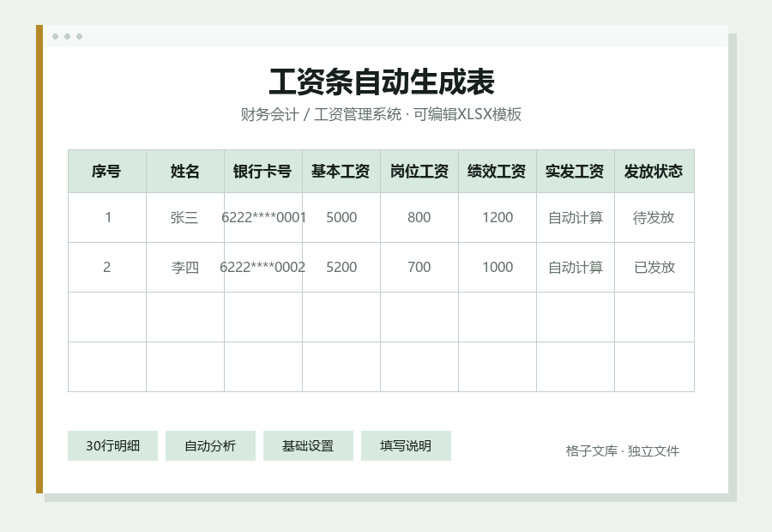Select the cell containing 李四

[x=185, y=268]
